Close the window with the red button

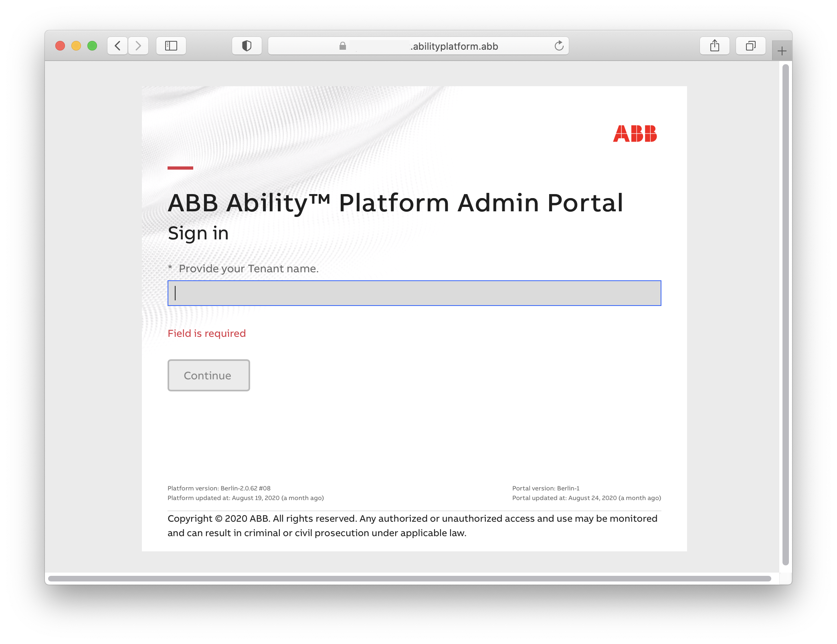[60, 46]
